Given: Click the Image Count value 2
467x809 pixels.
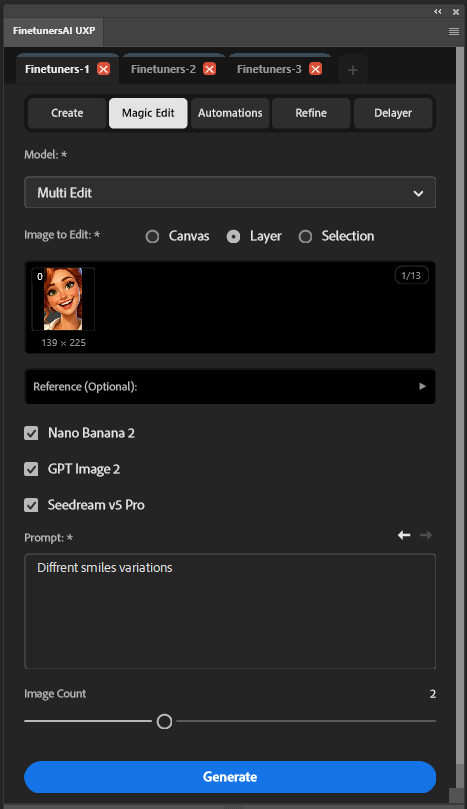Looking at the screenshot, I should click(432, 694).
